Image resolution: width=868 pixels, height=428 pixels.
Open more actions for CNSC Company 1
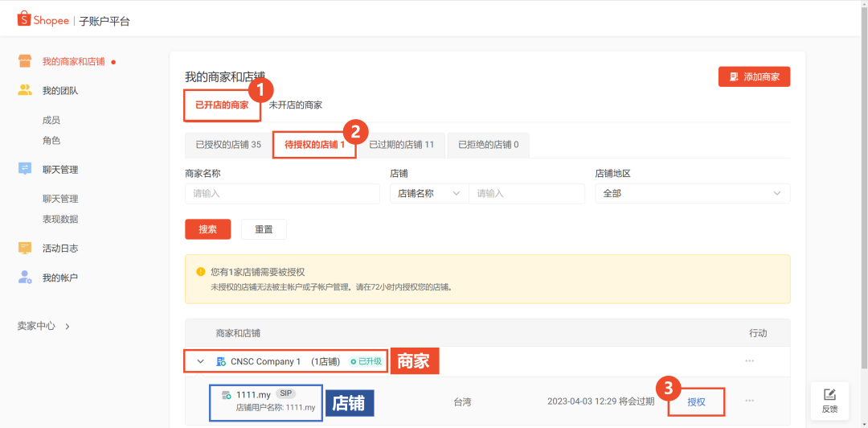click(x=749, y=361)
